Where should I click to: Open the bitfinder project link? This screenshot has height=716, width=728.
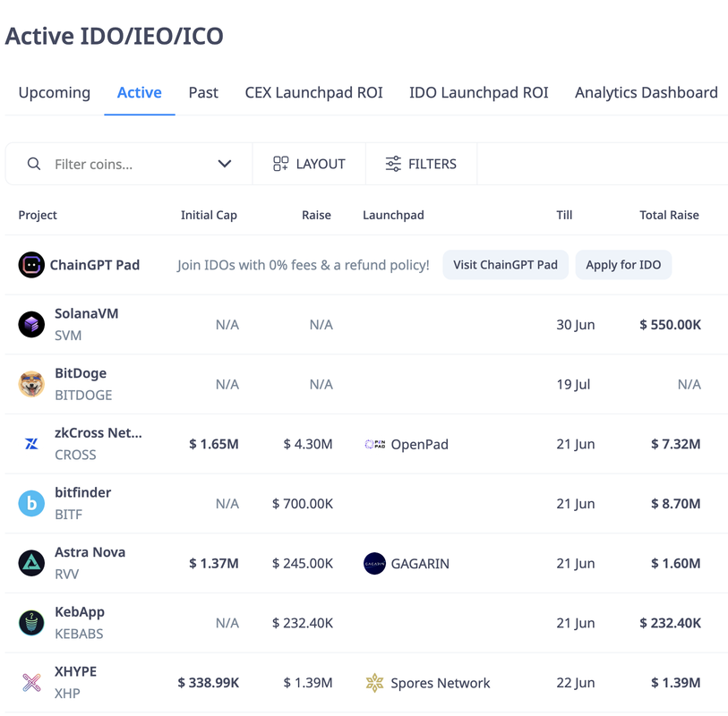click(82, 492)
